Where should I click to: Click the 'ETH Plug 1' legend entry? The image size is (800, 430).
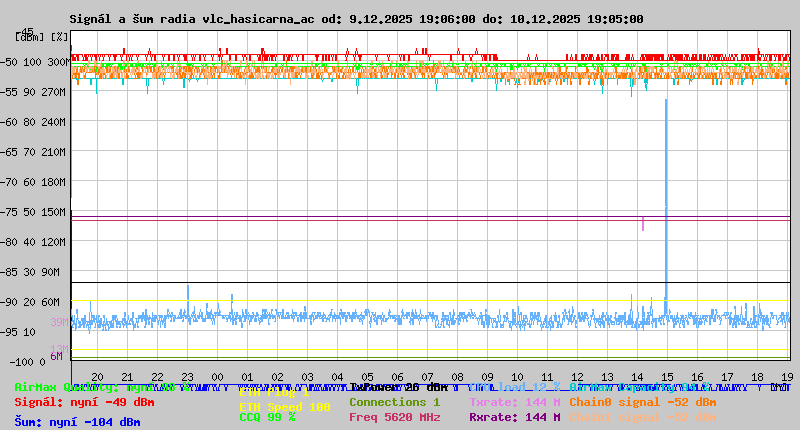[274, 393]
